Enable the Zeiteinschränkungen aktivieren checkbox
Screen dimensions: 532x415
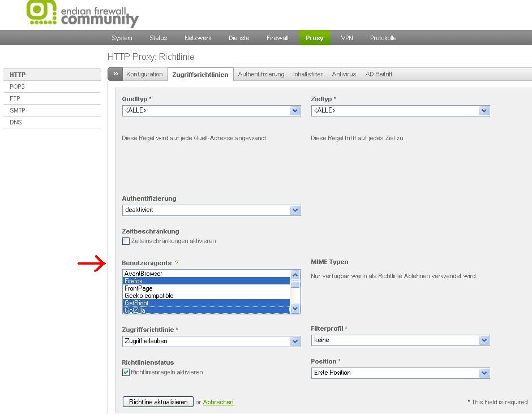(x=126, y=241)
